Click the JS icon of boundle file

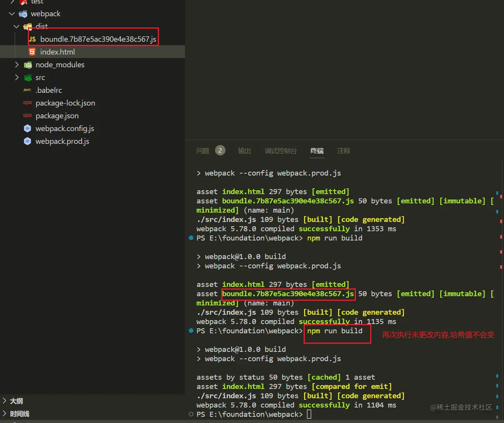[x=32, y=39]
